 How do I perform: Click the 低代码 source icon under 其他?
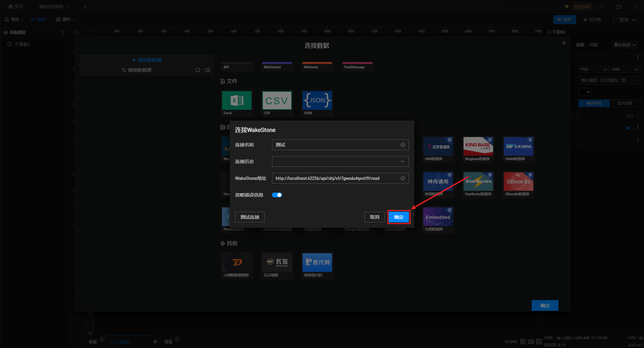[317, 262]
